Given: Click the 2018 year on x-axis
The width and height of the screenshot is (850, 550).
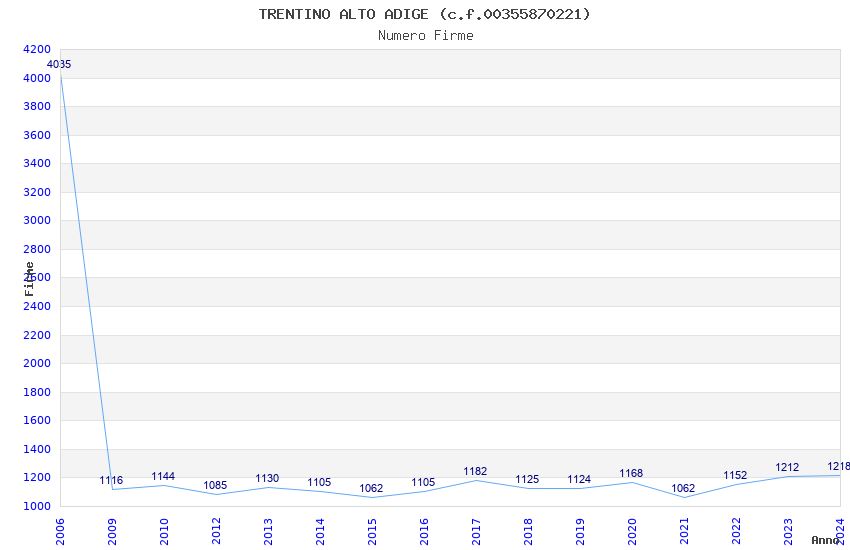Looking at the screenshot, I should coord(528,532).
